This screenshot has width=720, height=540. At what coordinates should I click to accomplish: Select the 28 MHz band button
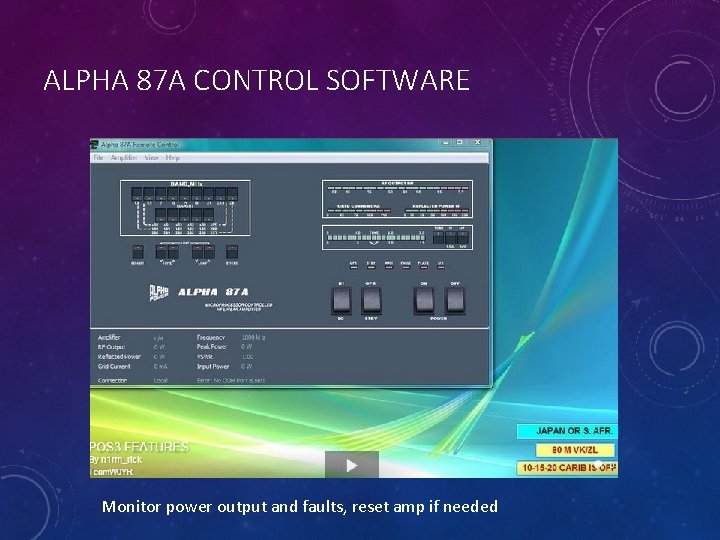pos(232,194)
